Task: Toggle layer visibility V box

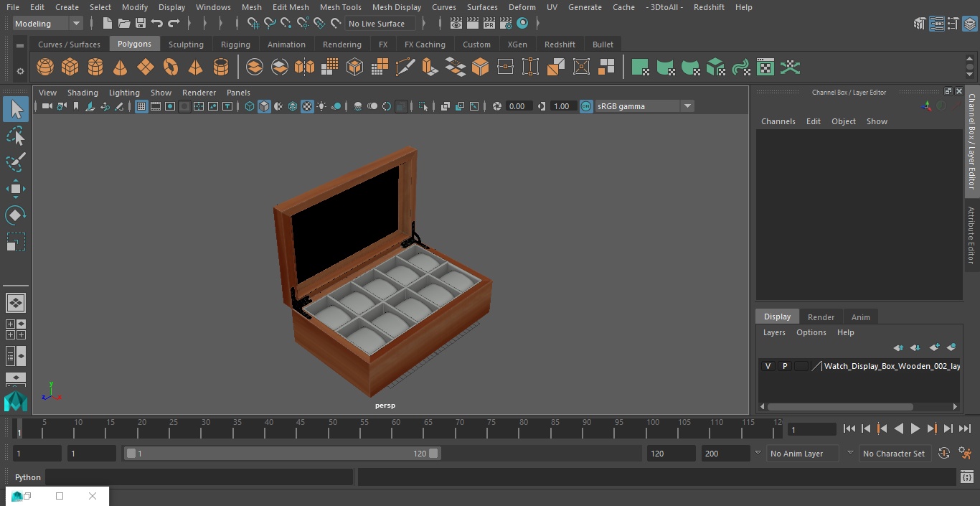Action: (768, 366)
